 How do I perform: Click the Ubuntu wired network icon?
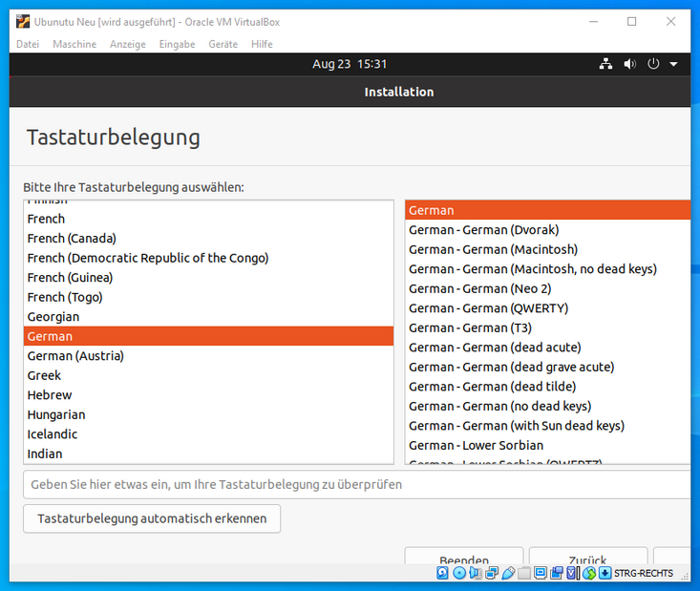point(605,65)
